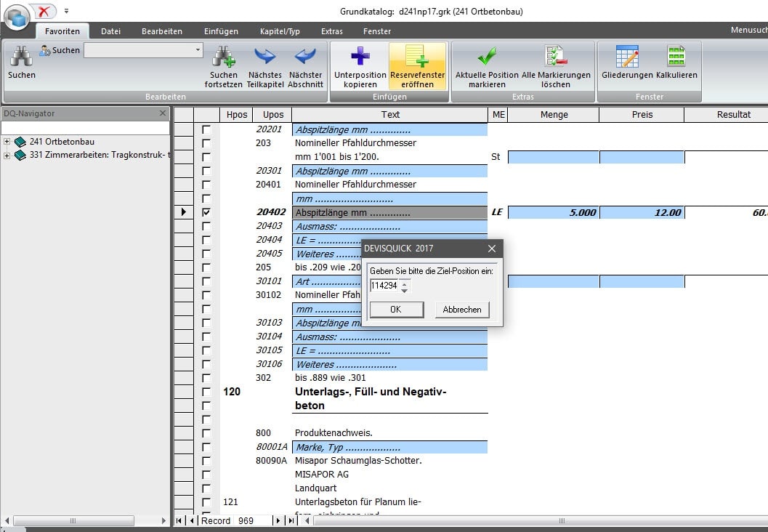768x532 pixels.
Task: Click Suchen fortsetzen icon
Action: 223,57
